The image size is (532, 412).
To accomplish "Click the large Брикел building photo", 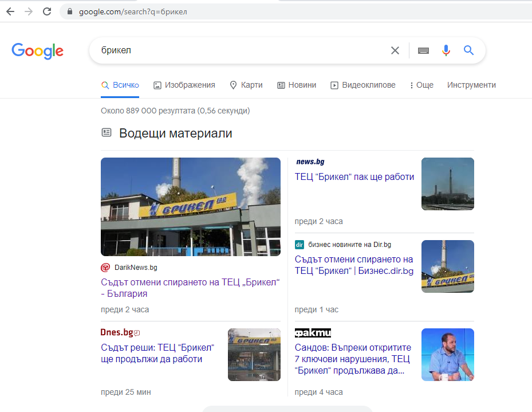I will pyautogui.click(x=191, y=207).
